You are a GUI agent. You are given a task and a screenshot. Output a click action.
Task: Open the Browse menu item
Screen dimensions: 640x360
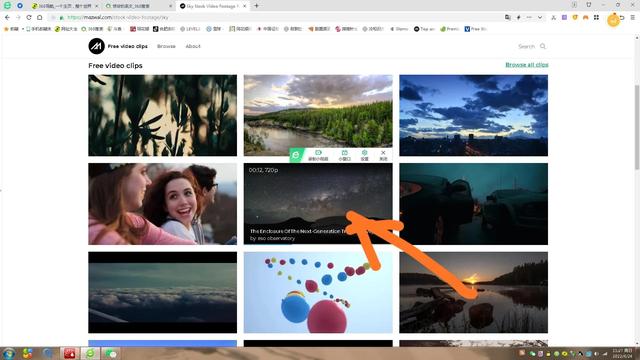[166, 46]
